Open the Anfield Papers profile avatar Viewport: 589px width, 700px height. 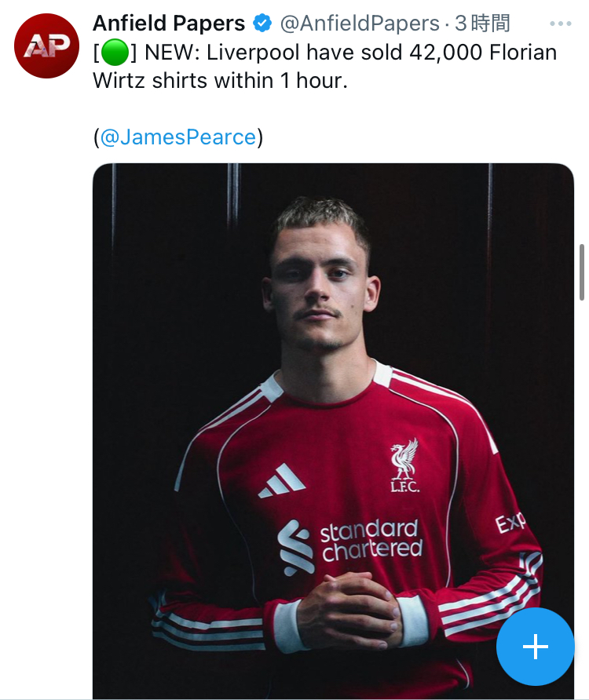coord(47,46)
